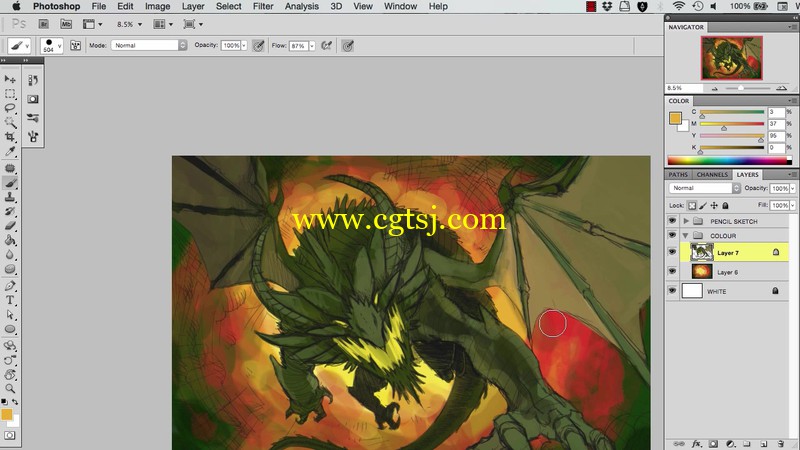Add a layer mask
This screenshot has width=800, height=450.
coord(713,444)
